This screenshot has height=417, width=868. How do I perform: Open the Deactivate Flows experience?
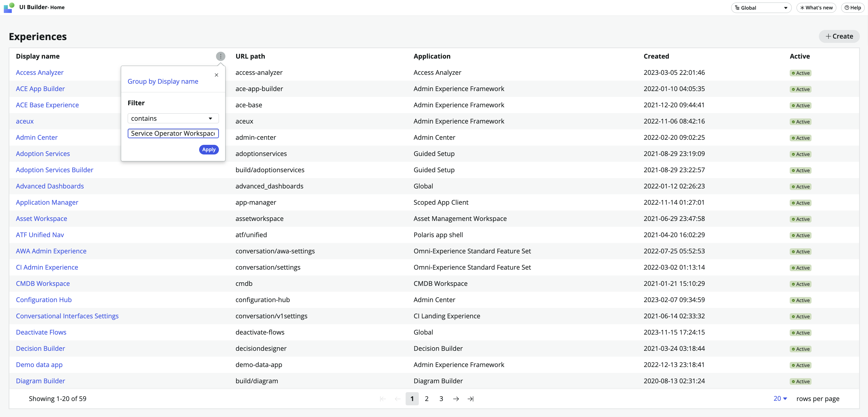coord(41,332)
